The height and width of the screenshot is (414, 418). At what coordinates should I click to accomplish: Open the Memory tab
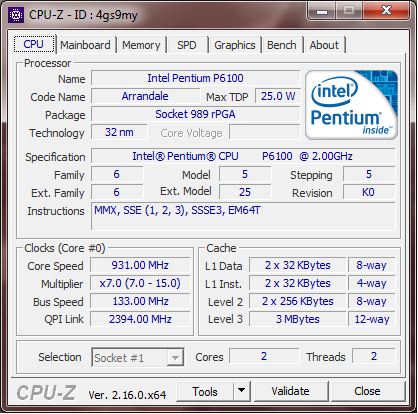(141, 45)
